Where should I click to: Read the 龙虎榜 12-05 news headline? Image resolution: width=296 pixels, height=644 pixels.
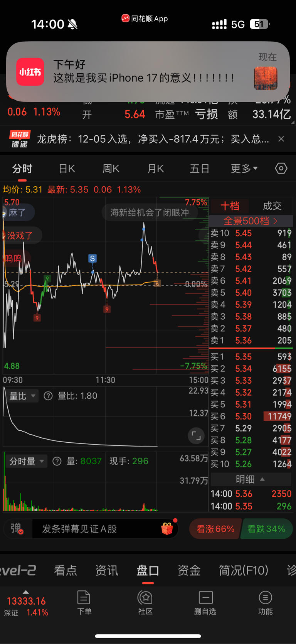pos(153,139)
